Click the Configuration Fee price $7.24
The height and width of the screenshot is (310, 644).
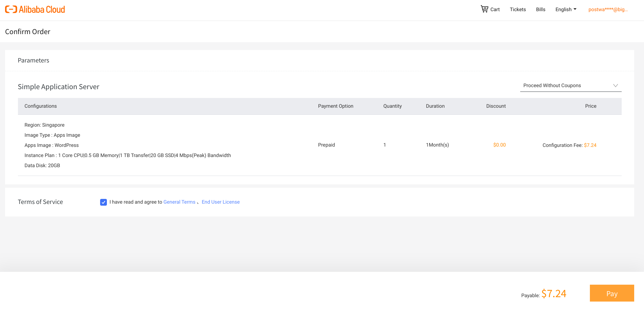590,145
